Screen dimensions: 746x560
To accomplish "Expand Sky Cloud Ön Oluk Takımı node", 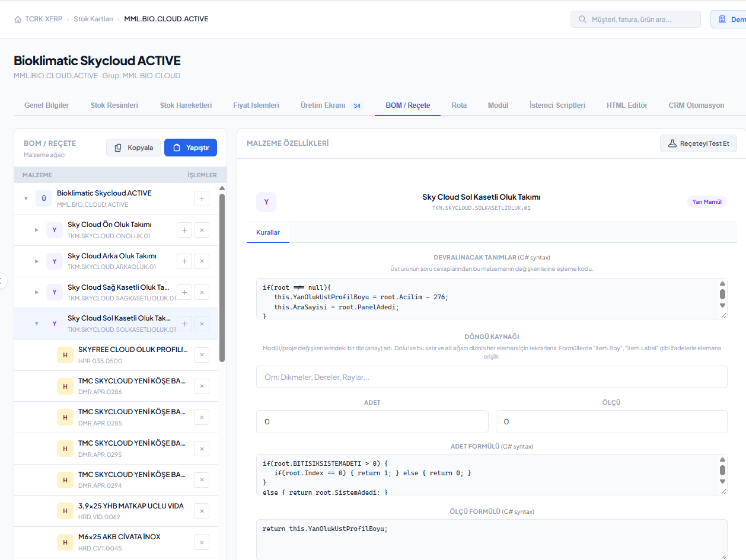I will 36,230.
